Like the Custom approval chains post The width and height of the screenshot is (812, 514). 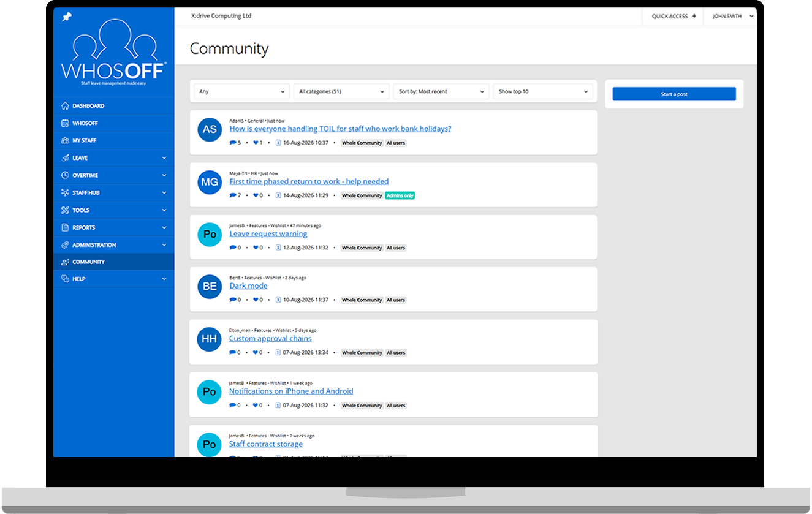(x=256, y=353)
